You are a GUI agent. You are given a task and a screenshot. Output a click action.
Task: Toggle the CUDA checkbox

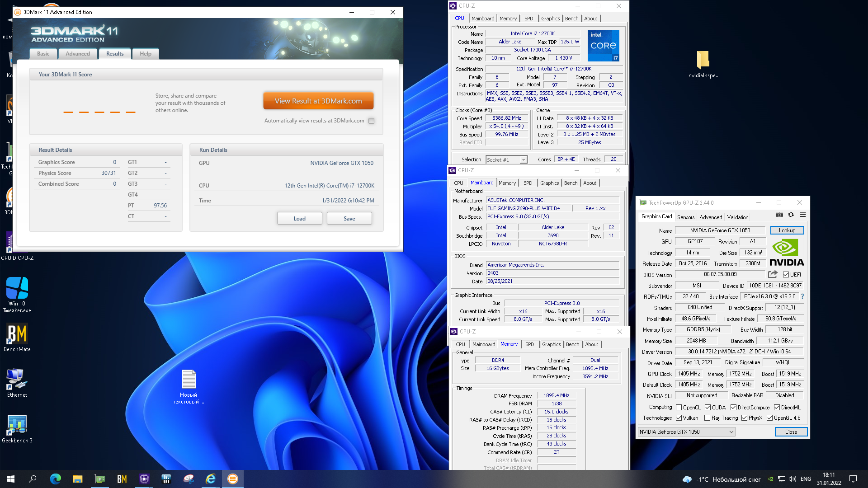pos(708,408)
